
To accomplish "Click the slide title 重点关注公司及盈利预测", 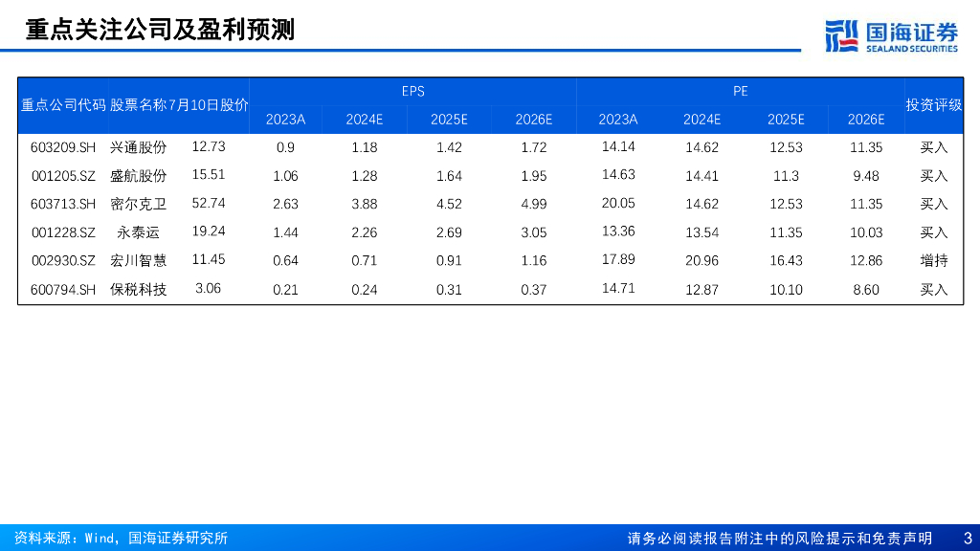I will tap(160, 30).
